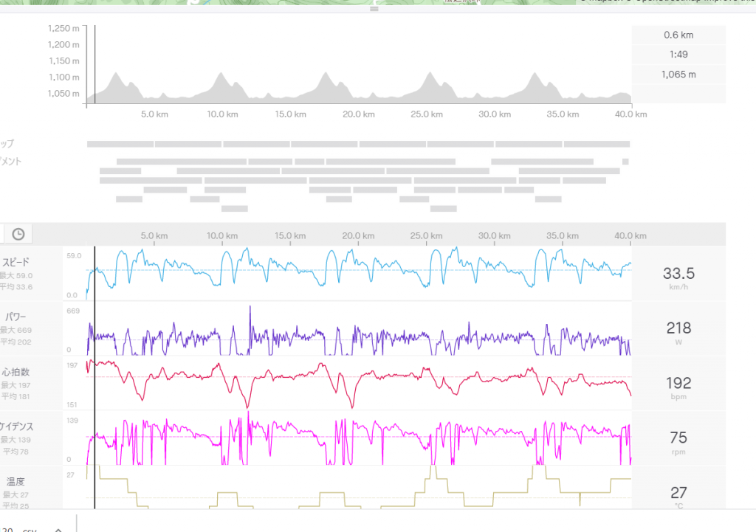Click the スピード stream label
The height and width of the screenshot is (532, 756).
coord(16,262)
